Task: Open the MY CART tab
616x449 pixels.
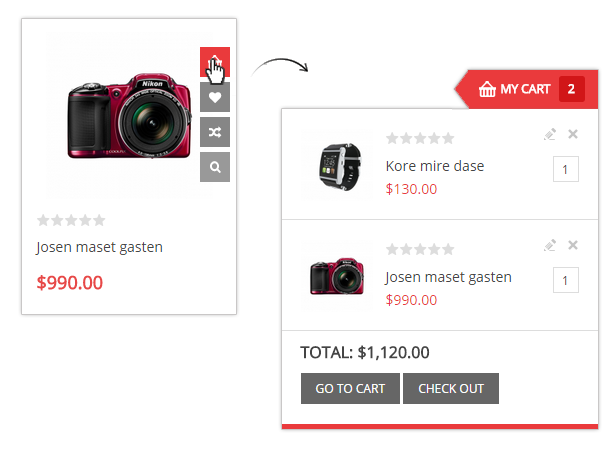Action: (x=525, y=89)
